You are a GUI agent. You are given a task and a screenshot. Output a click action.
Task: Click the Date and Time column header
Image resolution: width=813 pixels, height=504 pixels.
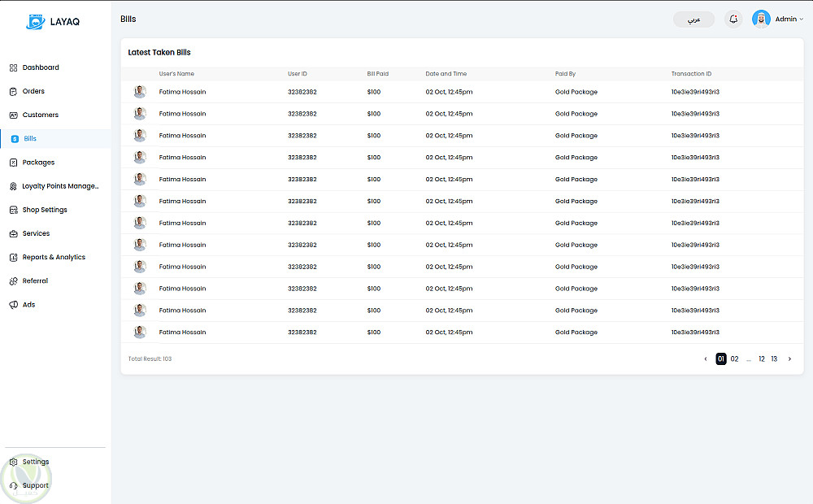(x=446, y=74)
